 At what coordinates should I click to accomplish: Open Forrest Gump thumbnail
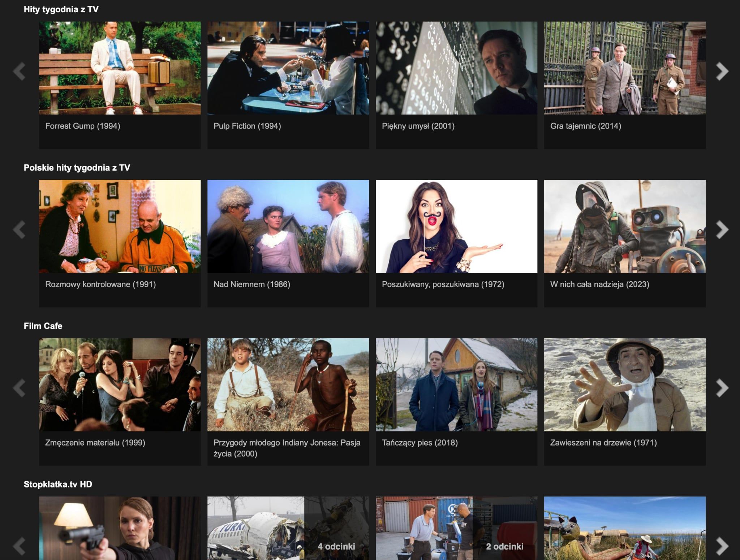click(120, 68)
